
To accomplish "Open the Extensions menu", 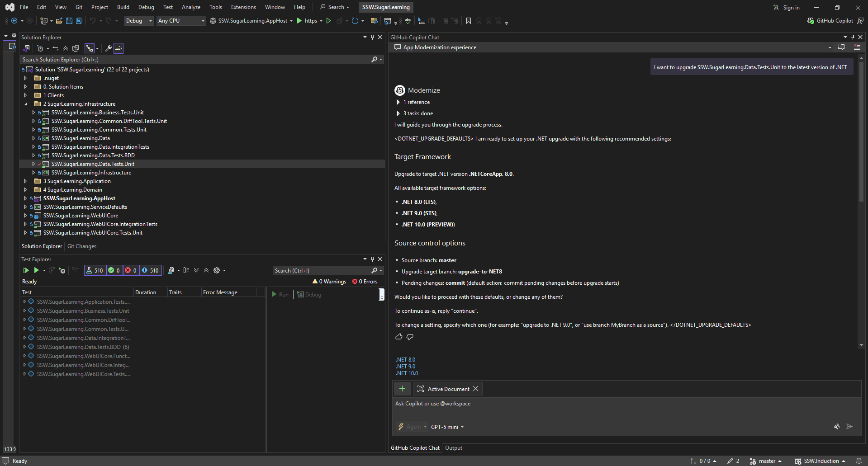I will (243, 7).
